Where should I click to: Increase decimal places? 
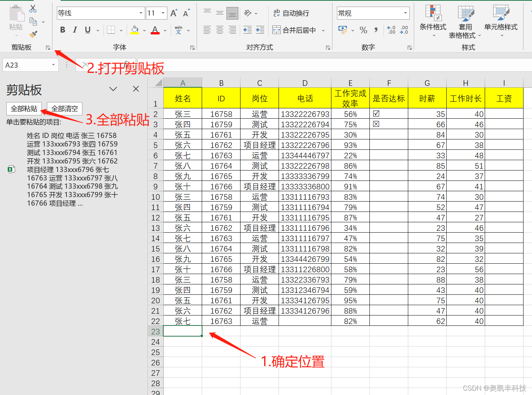pyautogui.click(x=391, y=30)
